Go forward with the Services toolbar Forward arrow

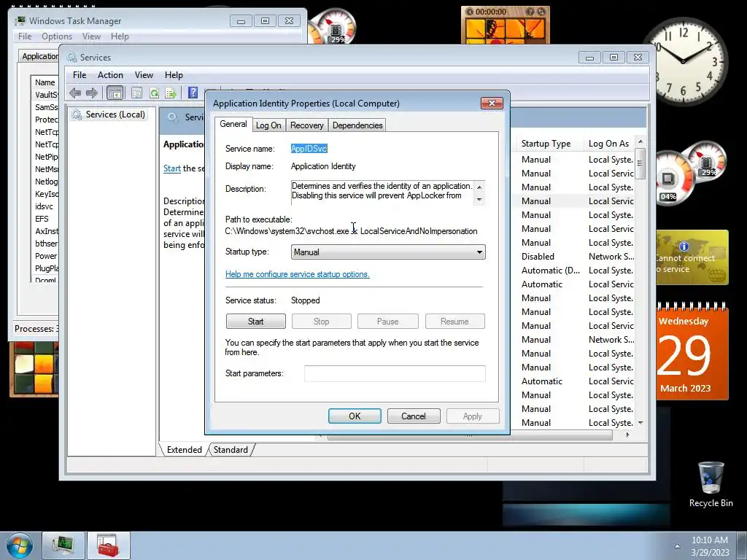(91, 93)
